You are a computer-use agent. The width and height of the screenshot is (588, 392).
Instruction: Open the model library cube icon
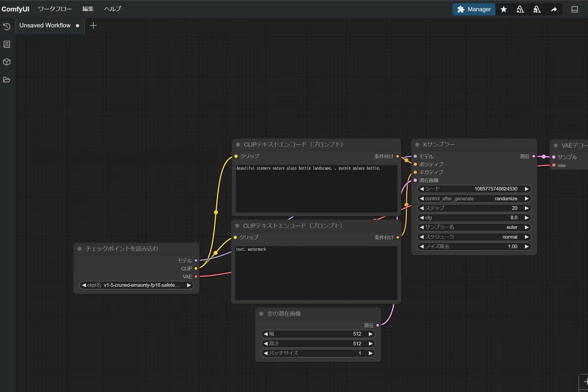tap(7, 62)
